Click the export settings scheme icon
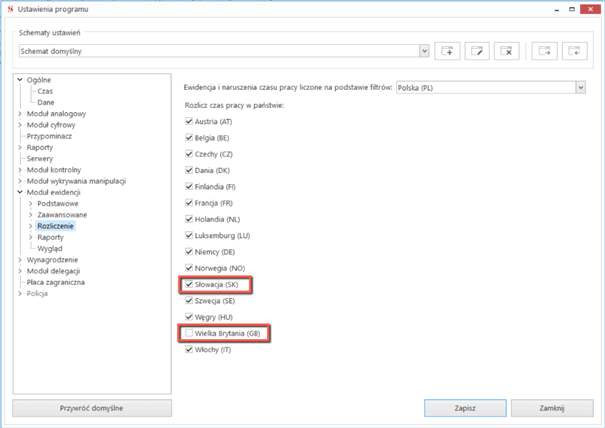 point(544,50)
